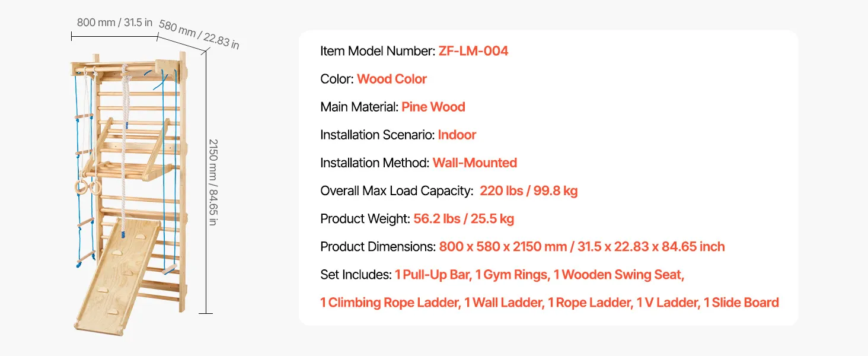Click the Set Includes label
868x356 pixels.
(356, 275)
